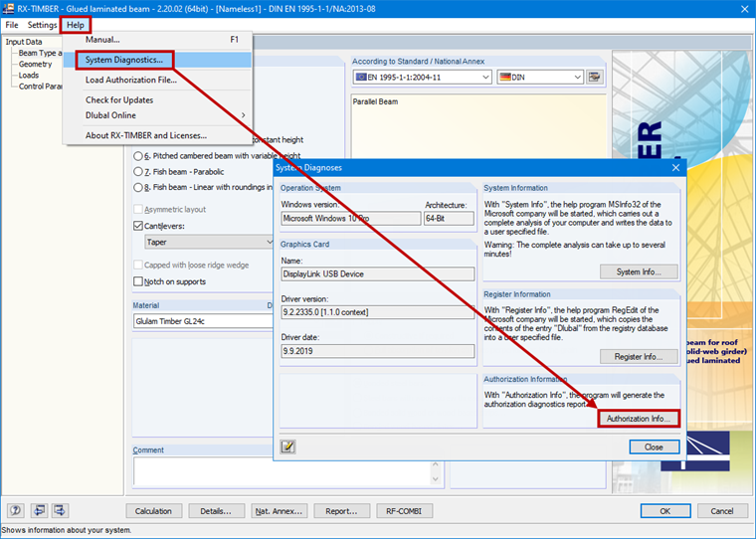Open national annex settings icon beside DIN
Screen dimensions: 756x539
click(x=595, y=77)
